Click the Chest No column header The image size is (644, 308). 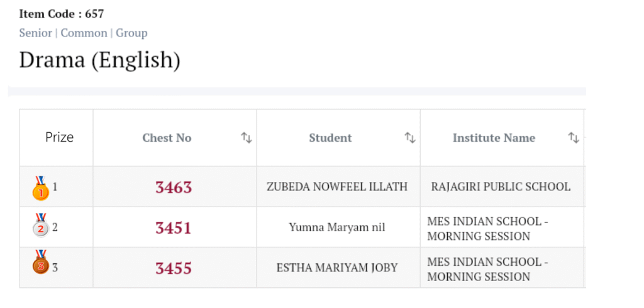(x=167, y=138)
